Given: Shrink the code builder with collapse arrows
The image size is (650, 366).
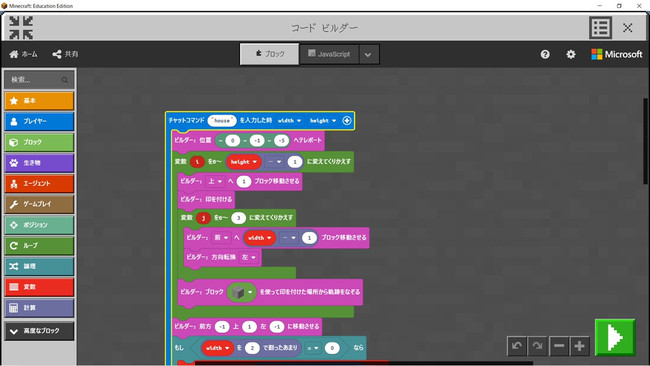Looking at the screenshot, I should [x=21, y=28].
